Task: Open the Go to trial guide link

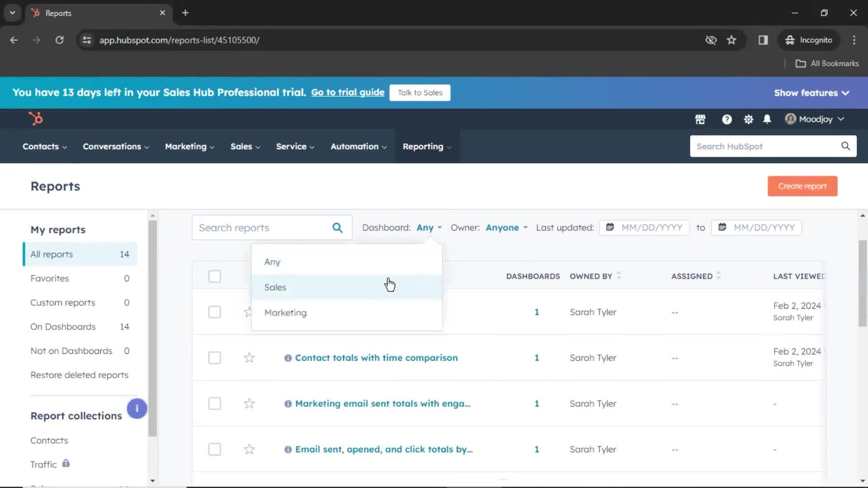Action: pos(348,93)
